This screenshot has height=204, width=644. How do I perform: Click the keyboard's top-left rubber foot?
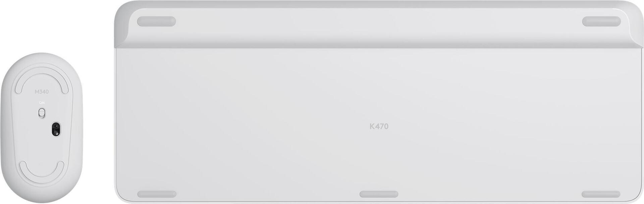coord(157,21)
